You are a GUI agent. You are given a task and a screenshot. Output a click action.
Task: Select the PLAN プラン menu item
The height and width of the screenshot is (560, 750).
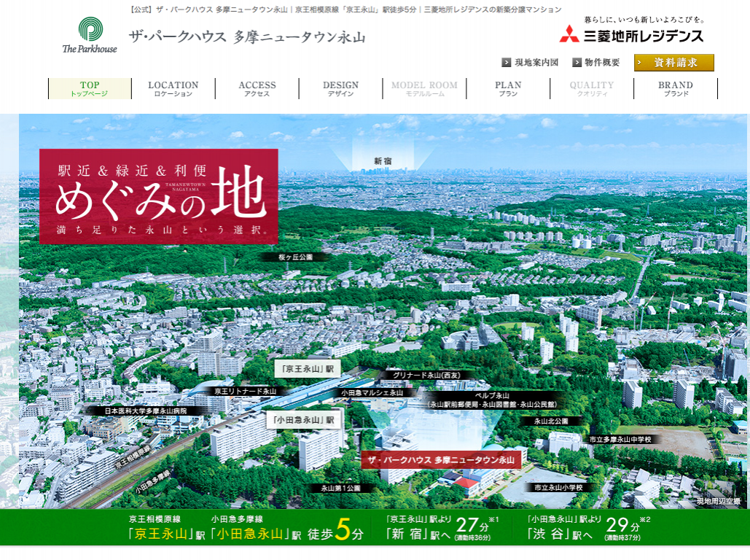click(x=508, y=88)
